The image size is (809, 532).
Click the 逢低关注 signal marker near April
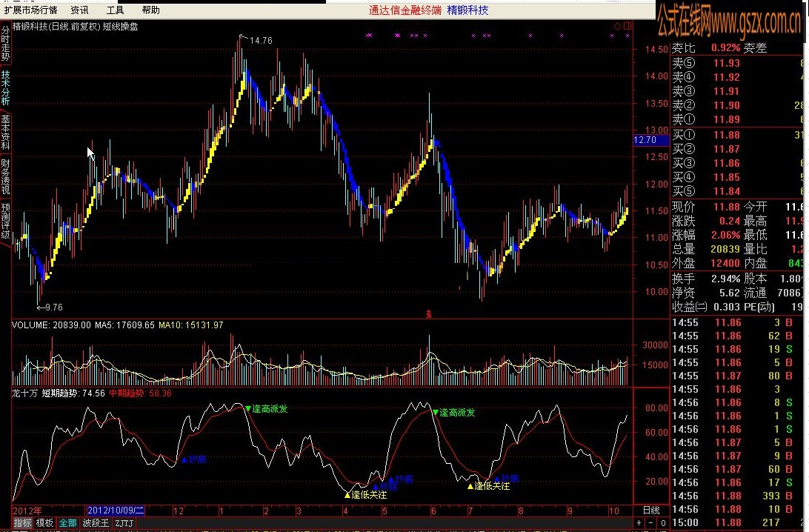(x=365, y=495)
